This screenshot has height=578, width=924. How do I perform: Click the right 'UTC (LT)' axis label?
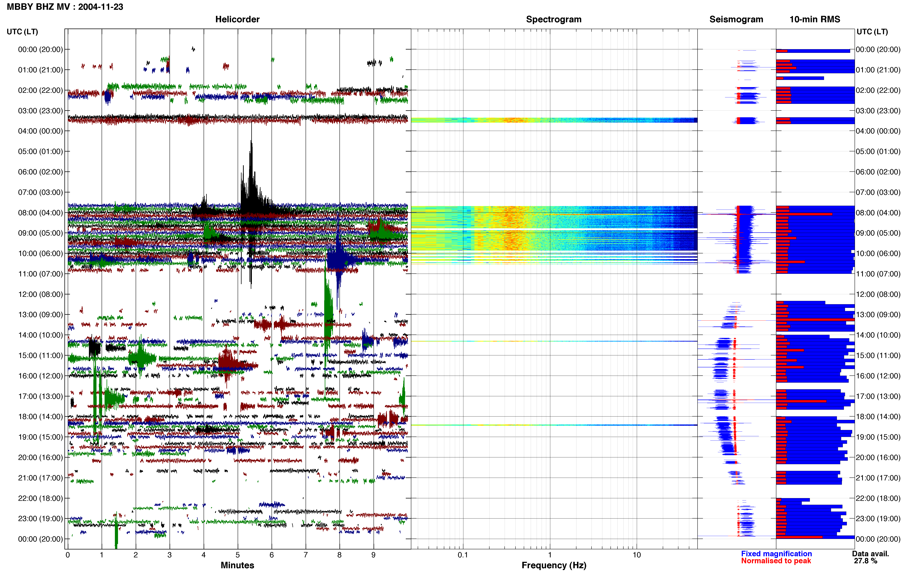872,31
